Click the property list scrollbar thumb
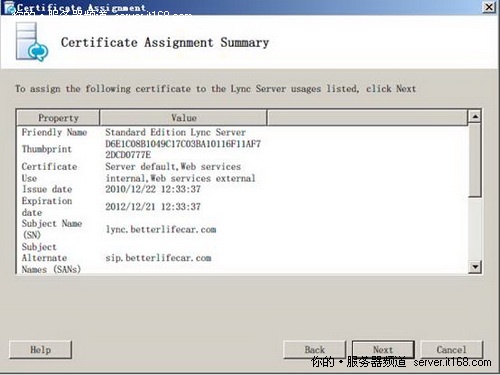This screenshot has width=500, height=375. pyautogui.click(x=475, y=160)
